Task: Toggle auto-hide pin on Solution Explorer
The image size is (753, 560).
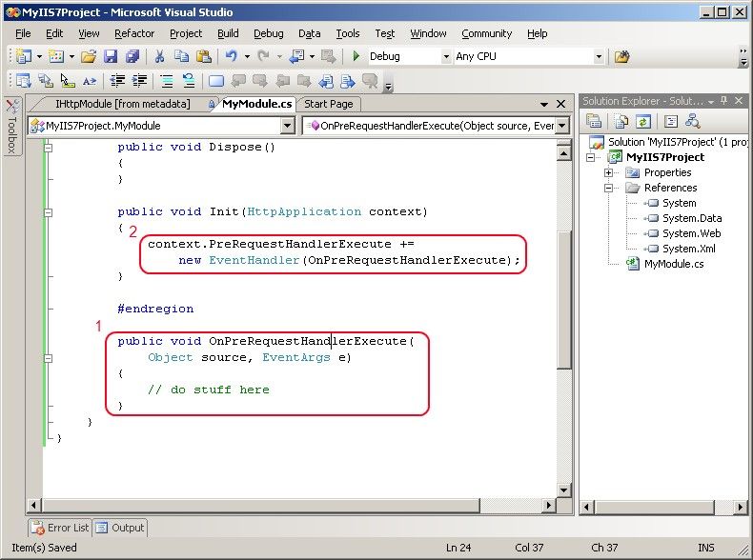Action: click(724, 101)
